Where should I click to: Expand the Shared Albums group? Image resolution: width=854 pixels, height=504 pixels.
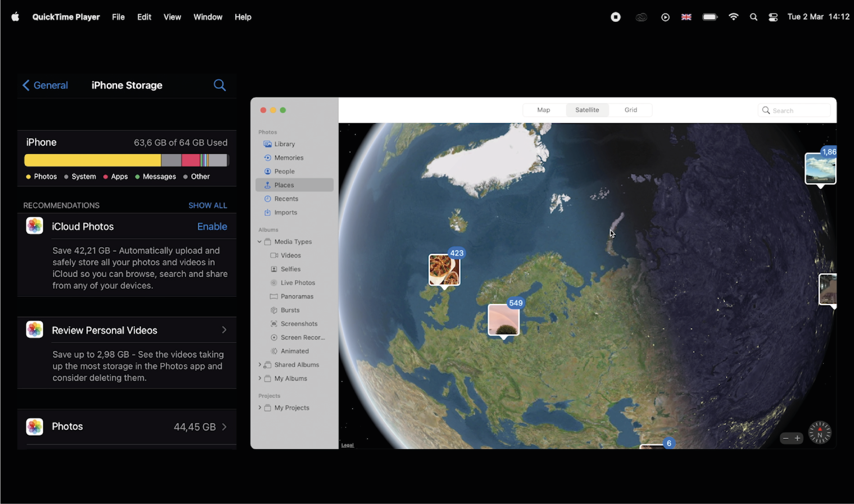tap(260, 364)
